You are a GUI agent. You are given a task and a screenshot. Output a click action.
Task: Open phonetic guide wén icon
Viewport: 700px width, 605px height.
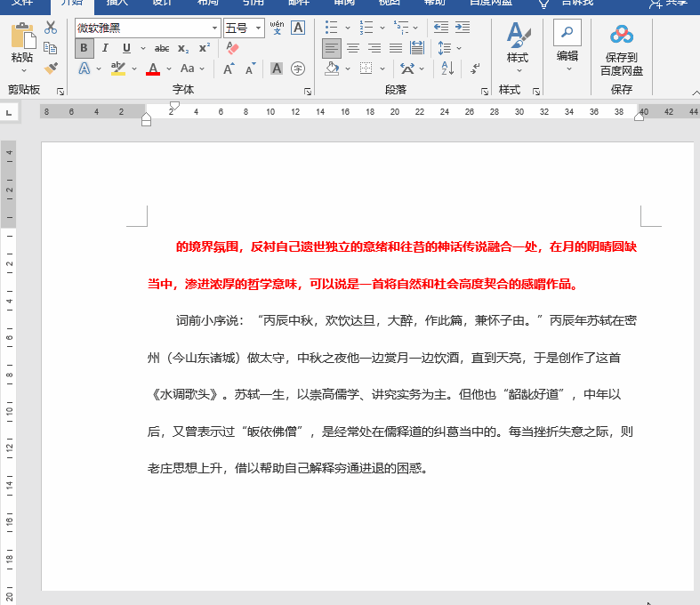277,28
